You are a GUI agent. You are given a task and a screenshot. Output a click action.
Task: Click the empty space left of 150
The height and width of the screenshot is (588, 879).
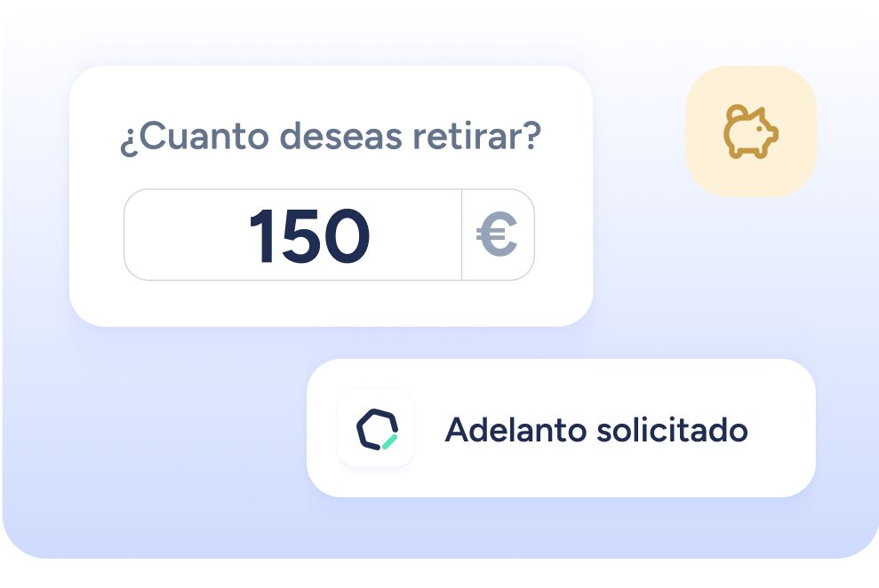pyautogui.click(x=185, y=234)
